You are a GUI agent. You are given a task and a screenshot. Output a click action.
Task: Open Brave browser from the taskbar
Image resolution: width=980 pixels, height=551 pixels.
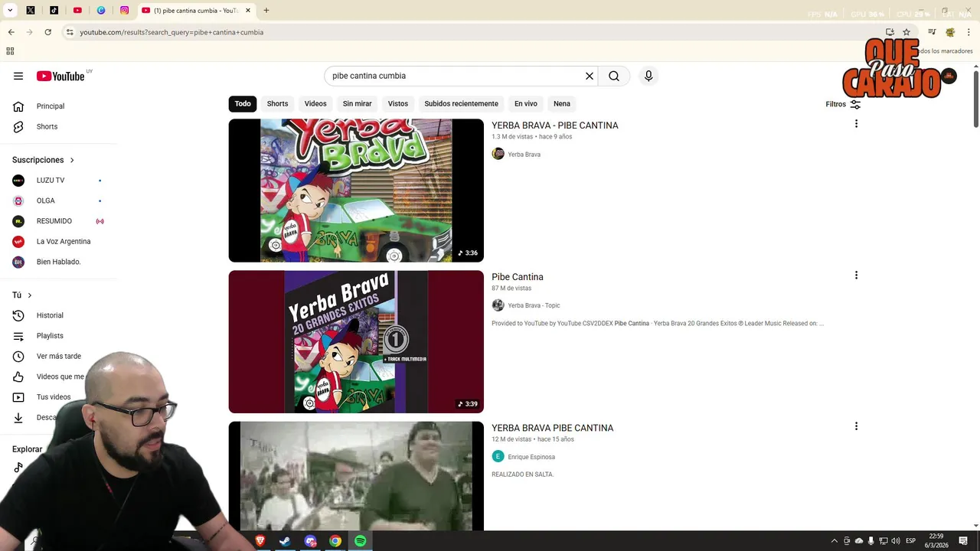coord(260,541)
